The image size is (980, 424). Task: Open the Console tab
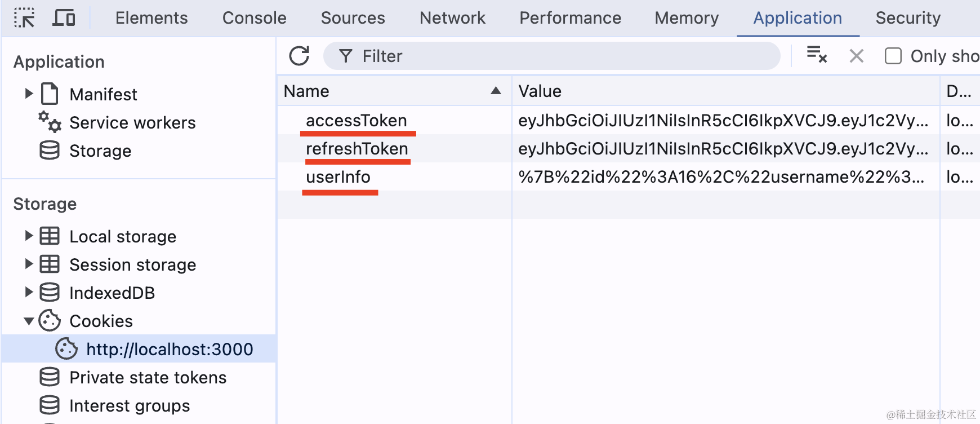(254, 18)
